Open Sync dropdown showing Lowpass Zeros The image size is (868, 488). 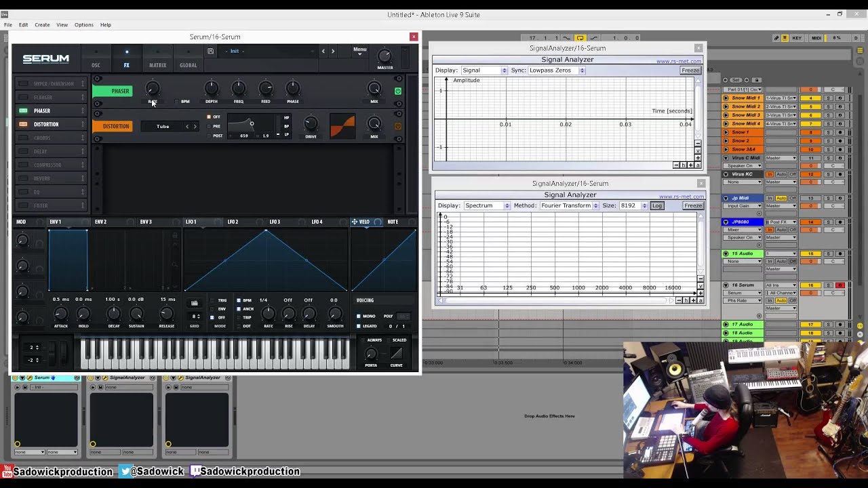click(x=557, y=70)
